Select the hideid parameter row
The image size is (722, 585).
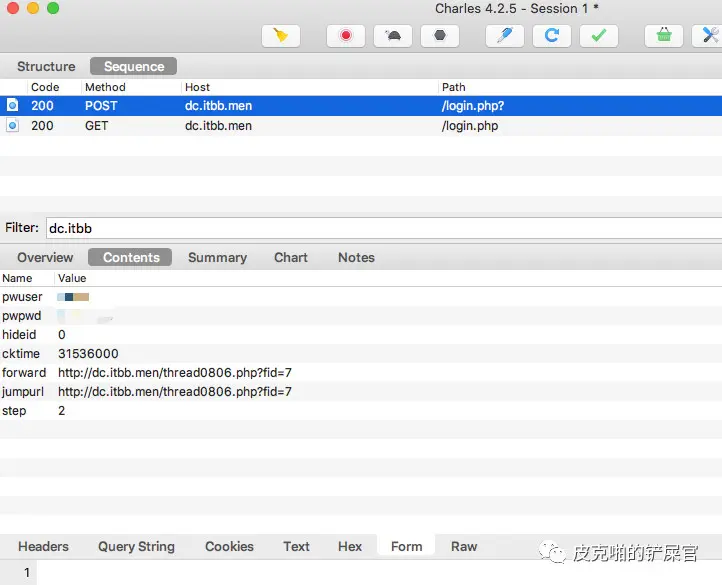pos(361,334)
